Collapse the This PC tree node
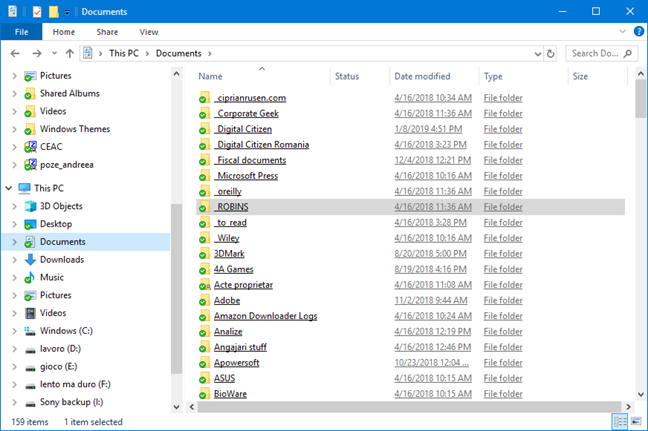Screen dimensions: 648x431 point(9,188)
